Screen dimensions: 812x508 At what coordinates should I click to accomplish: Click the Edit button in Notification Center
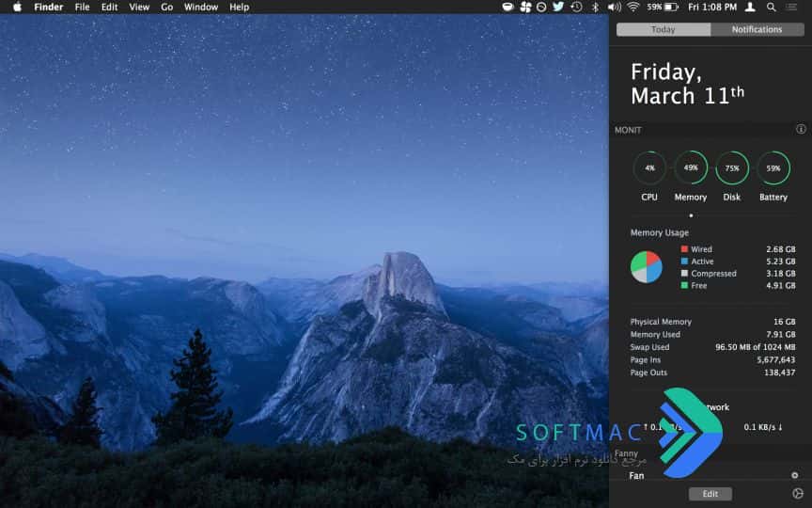[710, 494]
